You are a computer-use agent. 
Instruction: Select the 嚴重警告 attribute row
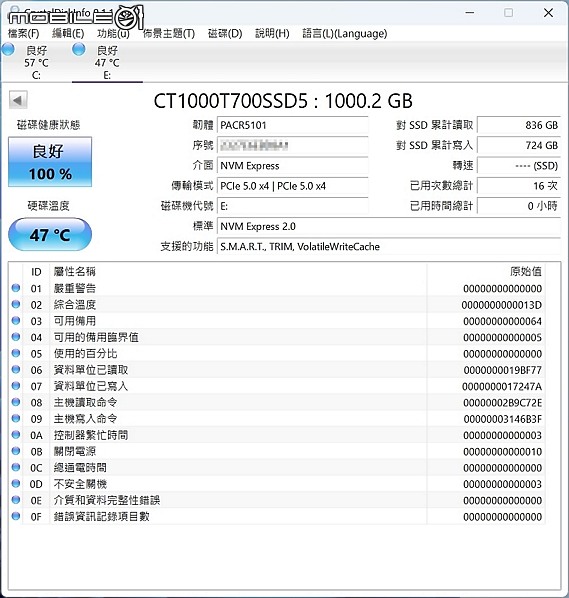(277, 288)
